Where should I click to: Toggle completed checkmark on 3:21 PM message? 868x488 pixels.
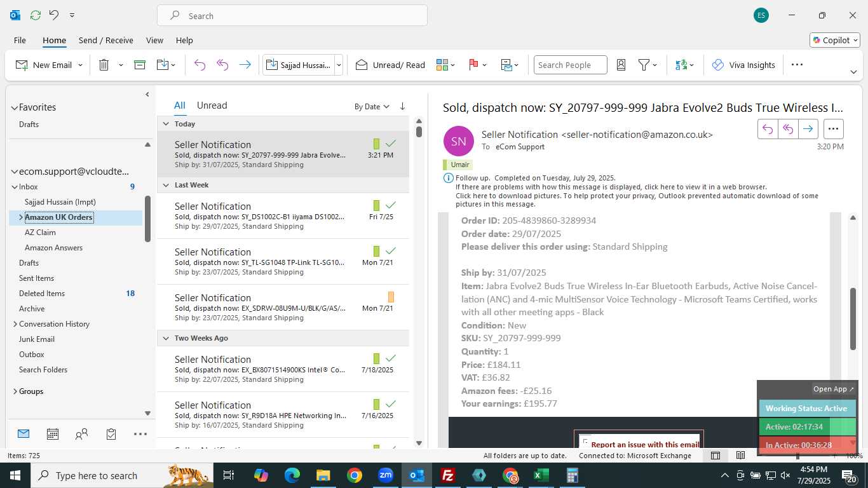(x=391, y=144)
